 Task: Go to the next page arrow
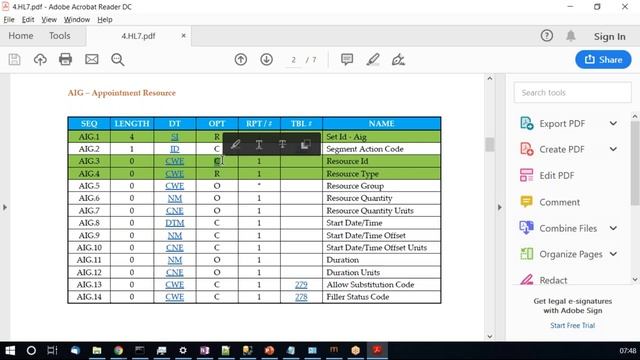click(267, 60)
